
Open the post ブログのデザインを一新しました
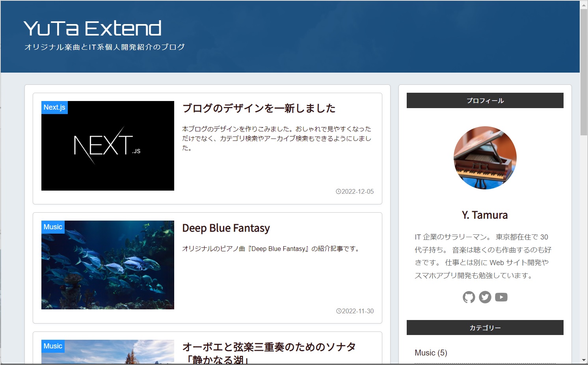coord(259,108)
